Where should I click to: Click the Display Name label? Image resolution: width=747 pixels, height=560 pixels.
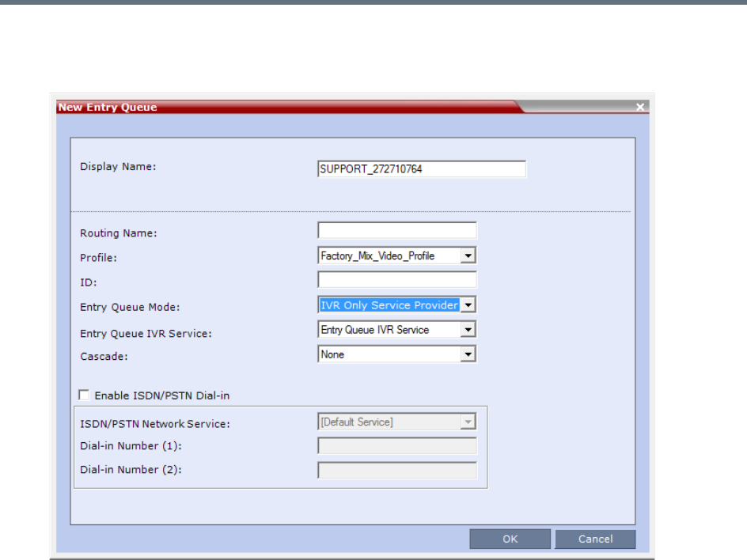(118, 167)
